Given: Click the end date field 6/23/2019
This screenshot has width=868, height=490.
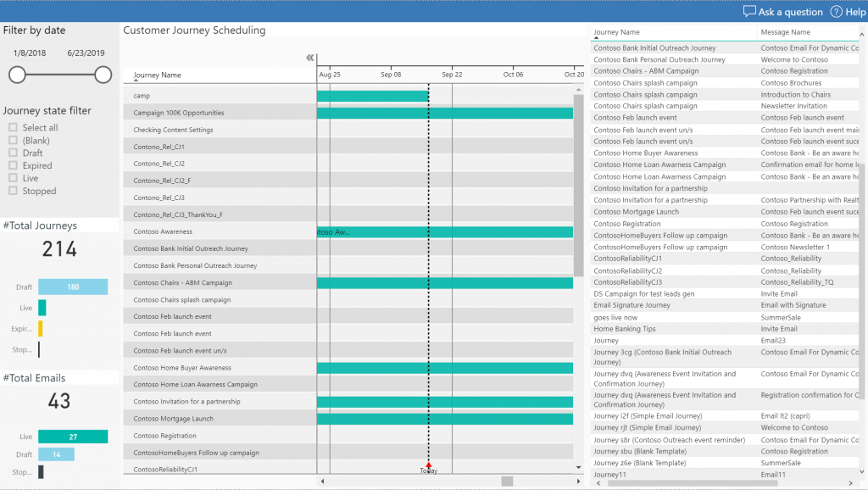Looking at the screenshot, I should pos(86,53).
